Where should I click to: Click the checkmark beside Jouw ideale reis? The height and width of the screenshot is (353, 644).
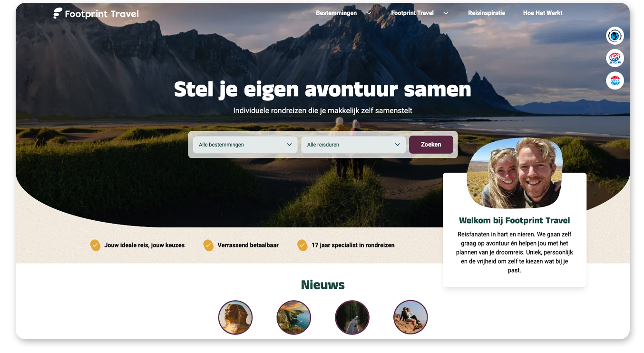pyautogui.click(x=95, y=245)
